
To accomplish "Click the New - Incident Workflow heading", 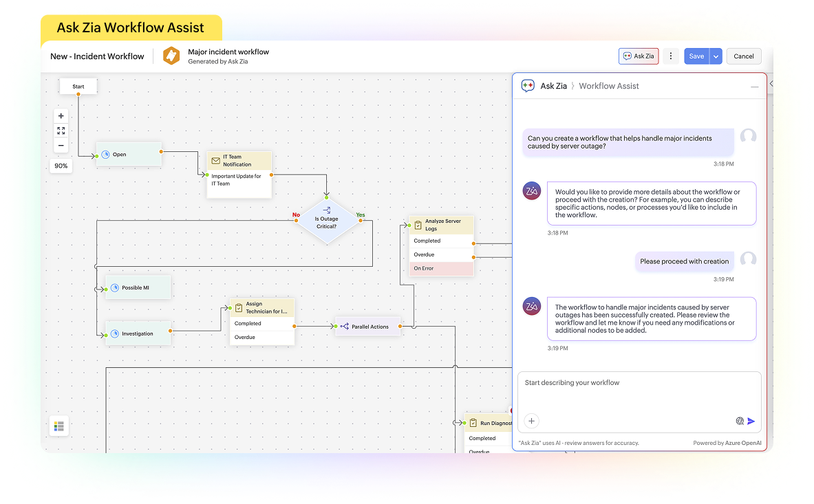I will [97, 56].
